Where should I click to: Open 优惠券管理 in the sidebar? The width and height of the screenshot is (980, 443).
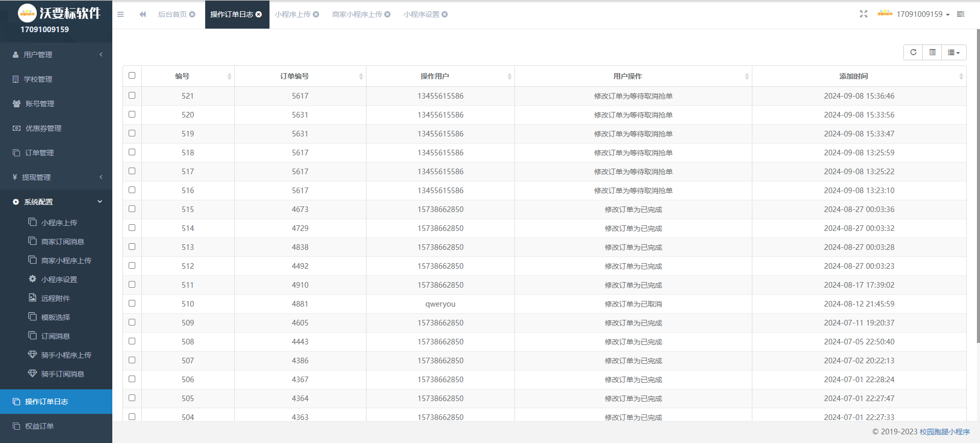56,128
